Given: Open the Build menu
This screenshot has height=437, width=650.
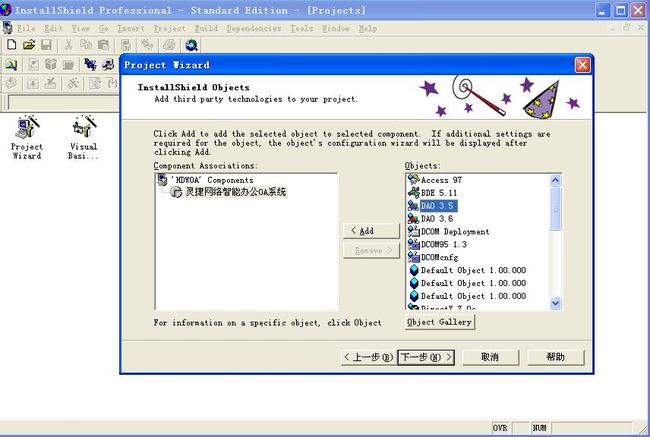Looking at the screenshot, I should pos(207,29).
